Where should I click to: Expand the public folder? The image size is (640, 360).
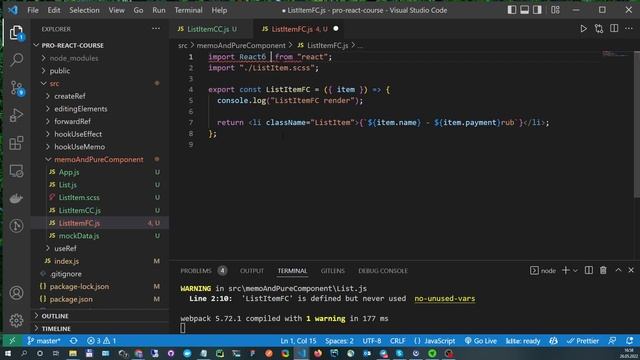(60, 71)
